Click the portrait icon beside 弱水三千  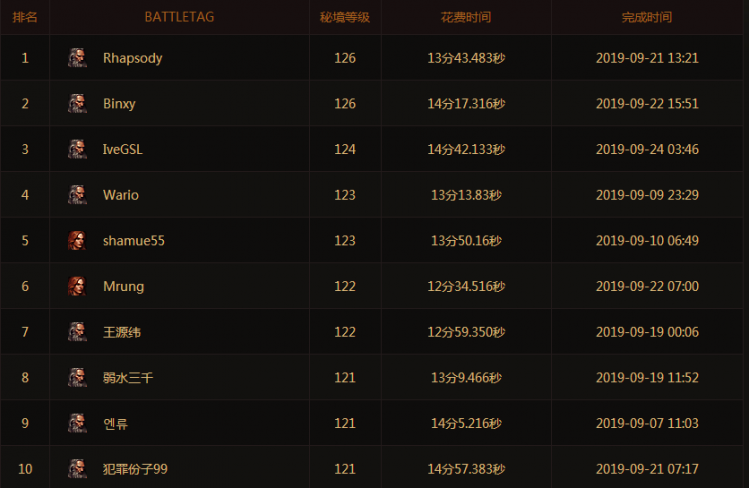tap(76, 378)
